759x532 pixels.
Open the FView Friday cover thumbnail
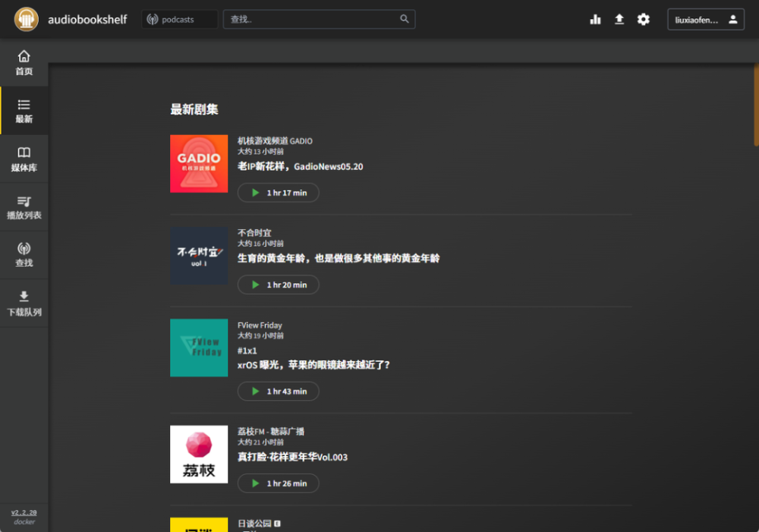pyautogui.click(x=199, y=348)
